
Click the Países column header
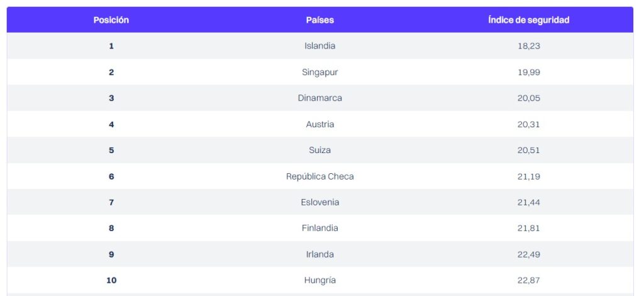click(320, 20)
